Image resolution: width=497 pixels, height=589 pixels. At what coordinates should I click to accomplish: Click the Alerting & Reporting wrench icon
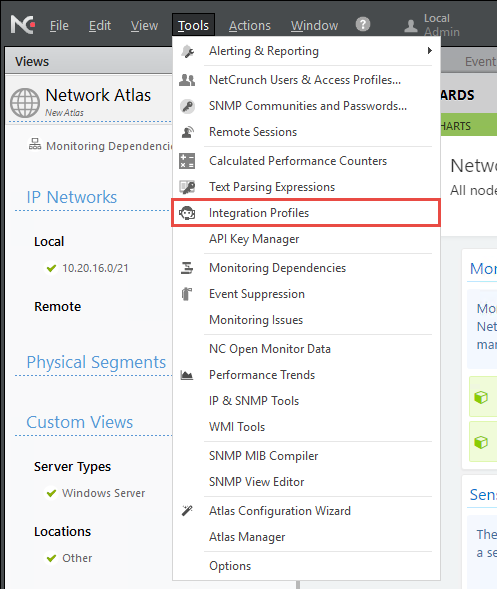pos(187,51)
